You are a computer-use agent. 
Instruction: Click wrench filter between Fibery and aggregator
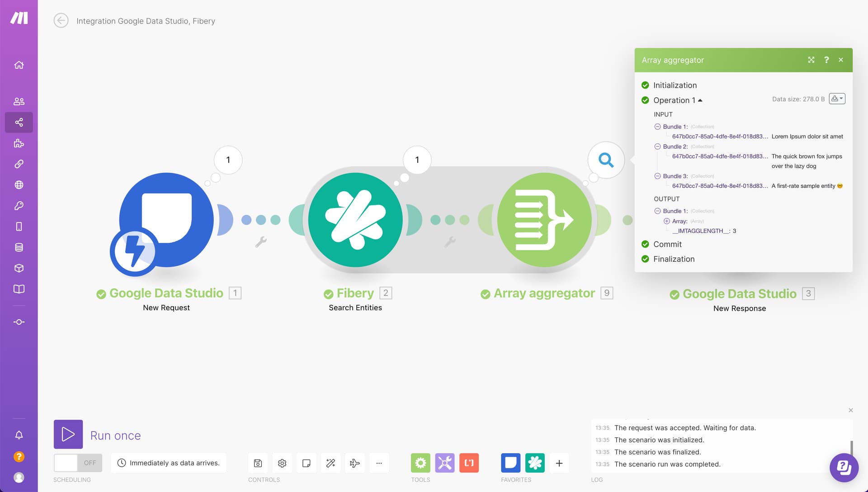click(x=450, y=242)
